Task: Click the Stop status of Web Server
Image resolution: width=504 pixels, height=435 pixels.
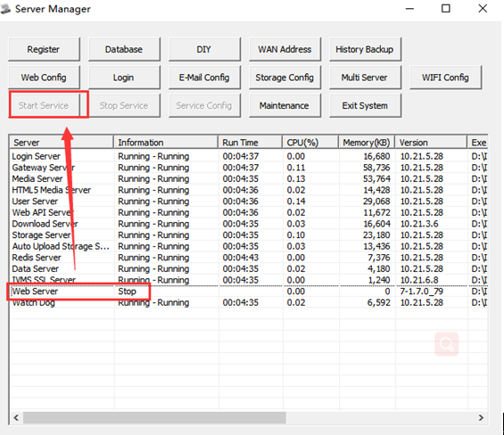Action: (127, 291)
